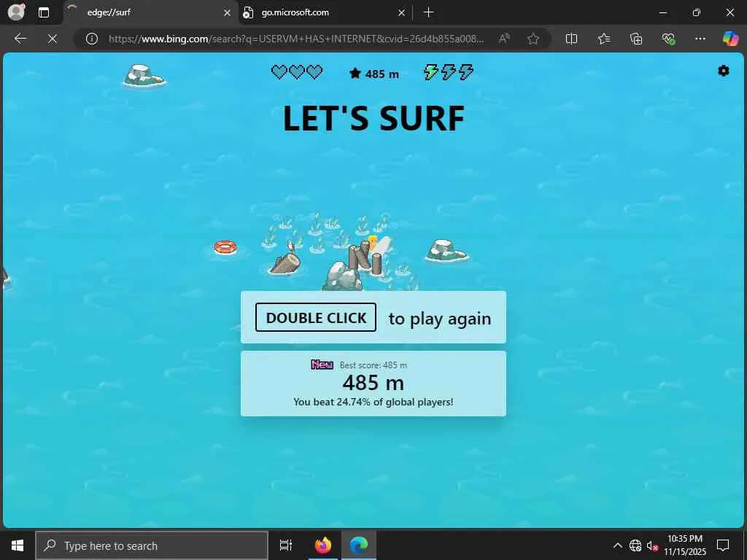Launch Copilot sidebar

point(730,39)
